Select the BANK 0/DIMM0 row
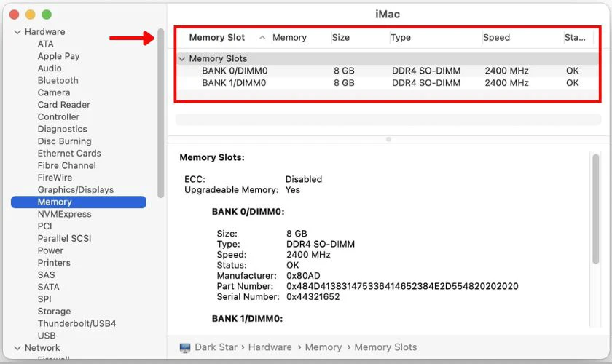This screenshot has height=364, width=612. tap(234, 71)
